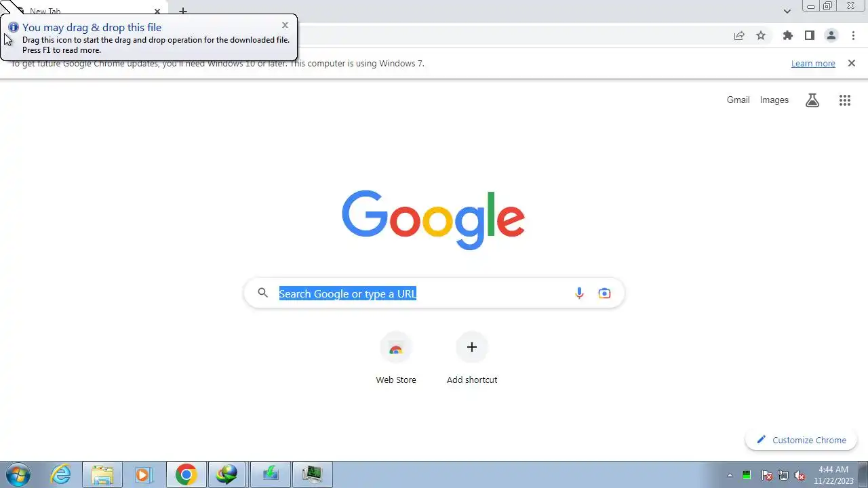This screenshot has height=488, width=868.
Task: Click the info icon in the tooltip
Action: 13,27
